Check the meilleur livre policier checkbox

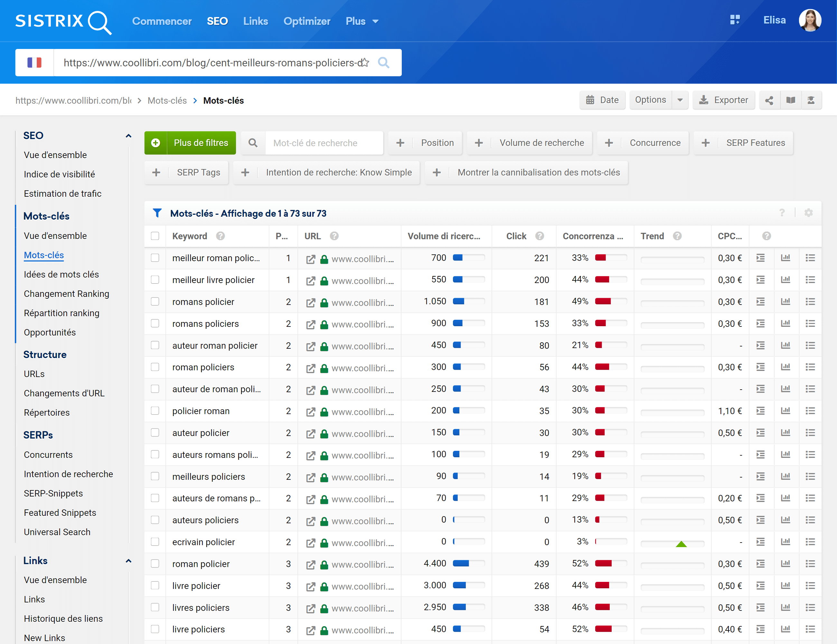[x=155, y=279]
